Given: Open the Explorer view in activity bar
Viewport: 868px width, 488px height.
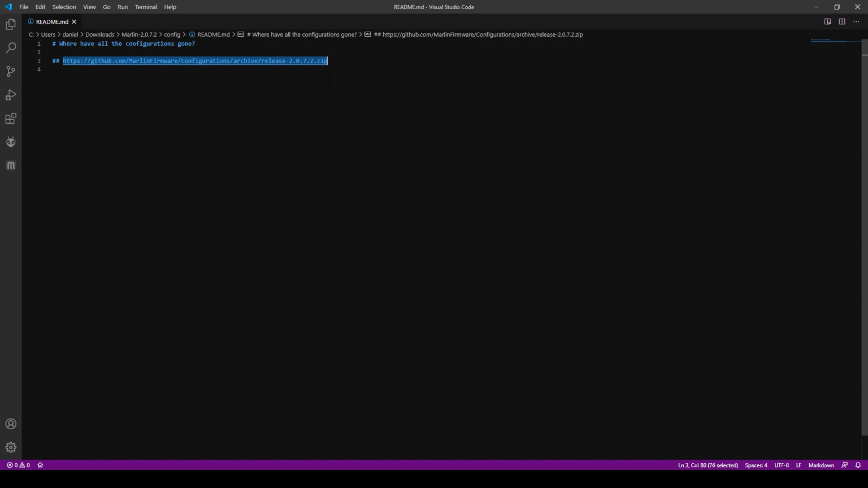Looking at the screenshot, I should click(11, 24).
